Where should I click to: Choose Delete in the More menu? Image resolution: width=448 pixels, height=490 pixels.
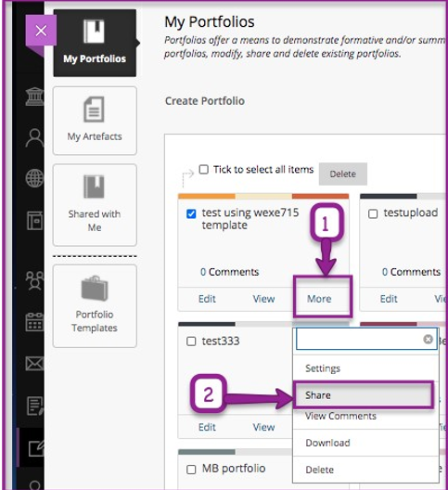coord(365,470)
